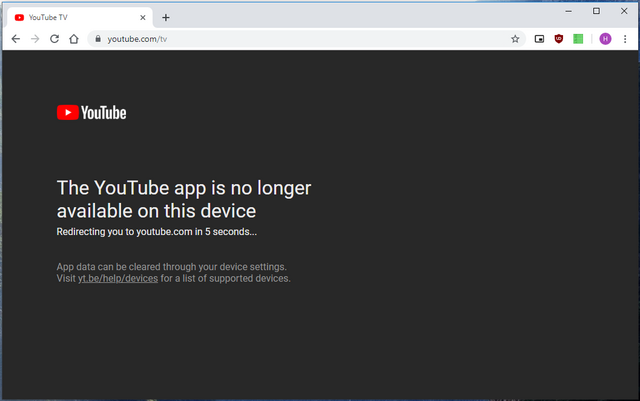Open the Chrome three-dot menu

point(625,39)
